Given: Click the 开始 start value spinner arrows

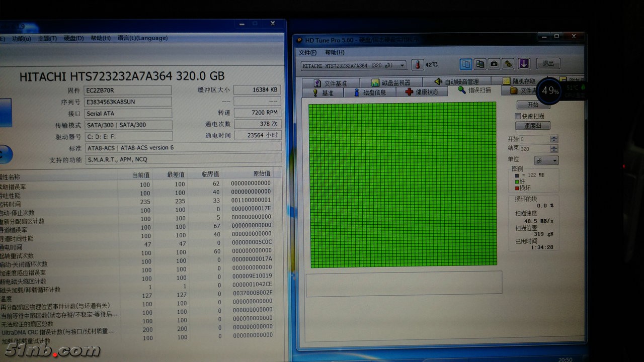Looking at the screenshot, I should pyautogui.click(x=554, y=139).
